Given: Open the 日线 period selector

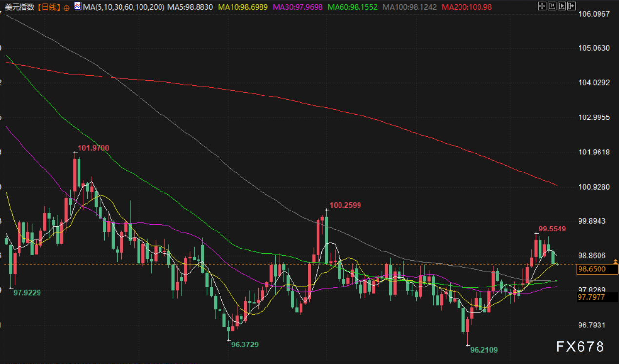Looking at the screenshot, I should pos(49,7).
